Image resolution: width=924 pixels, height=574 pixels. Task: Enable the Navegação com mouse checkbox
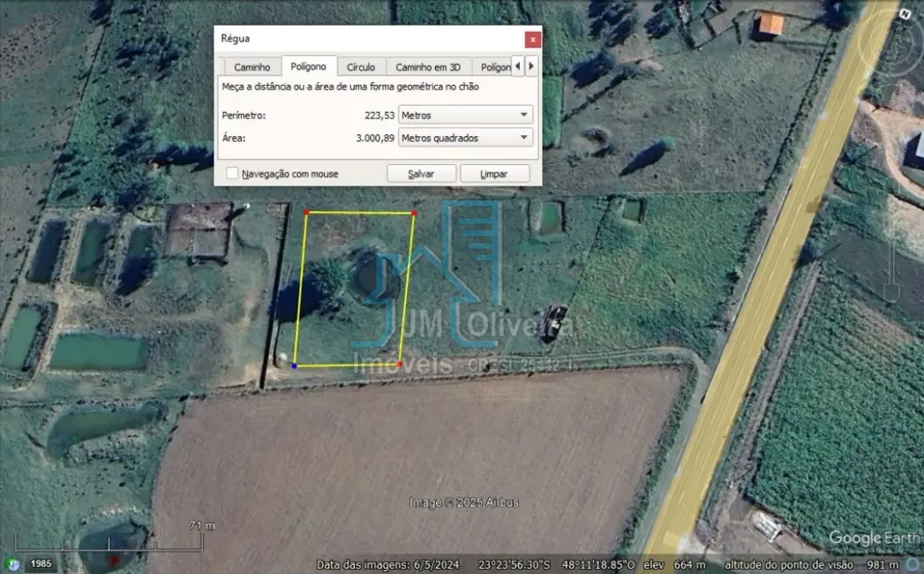(231, 173)
